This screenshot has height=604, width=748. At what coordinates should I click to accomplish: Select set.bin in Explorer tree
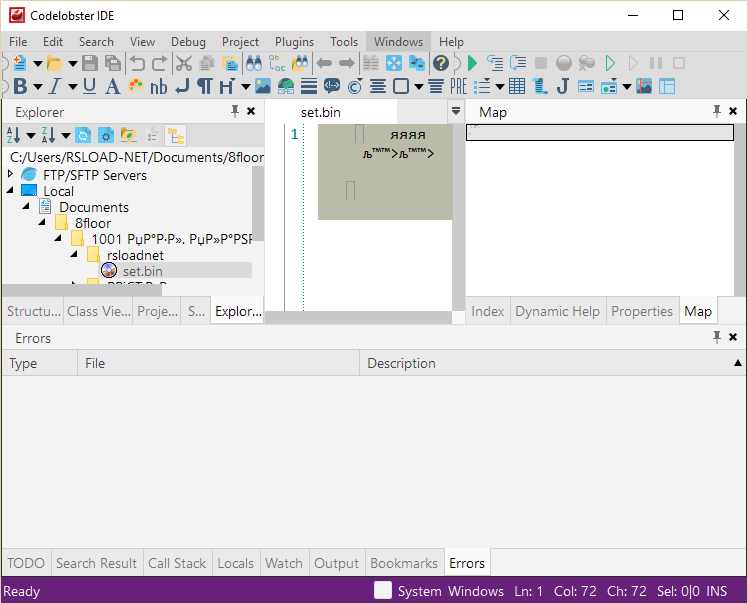coord(143,271)
